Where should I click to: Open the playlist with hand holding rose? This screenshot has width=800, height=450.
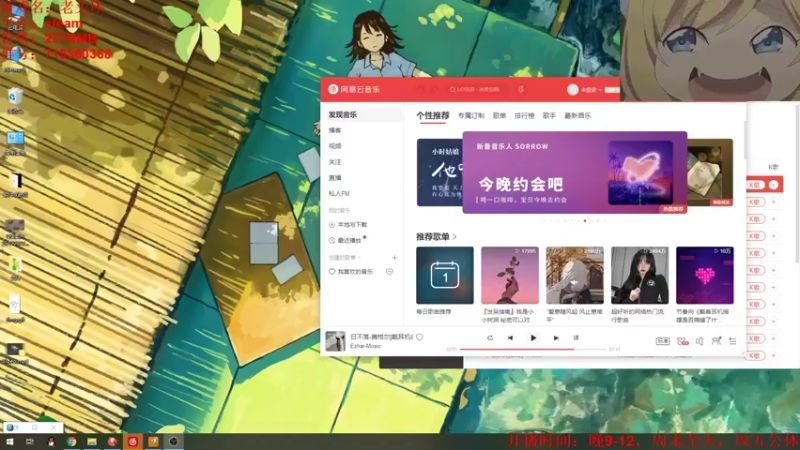click(x=510, y=276)
